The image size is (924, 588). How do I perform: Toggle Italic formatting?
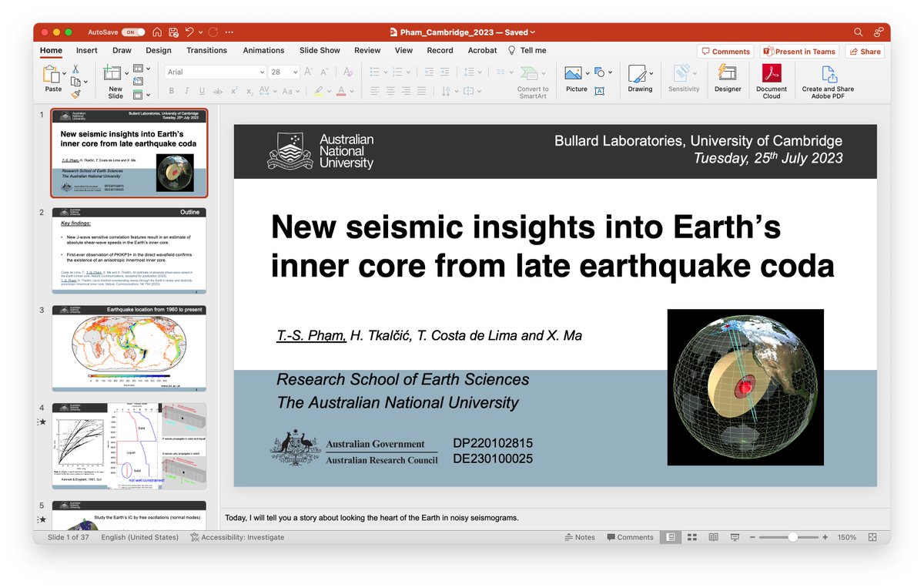186,91
